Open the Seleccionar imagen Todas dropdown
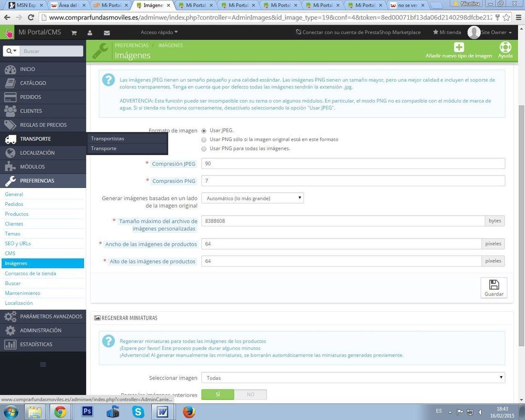 pyautogui.click(x=353, y=378)
